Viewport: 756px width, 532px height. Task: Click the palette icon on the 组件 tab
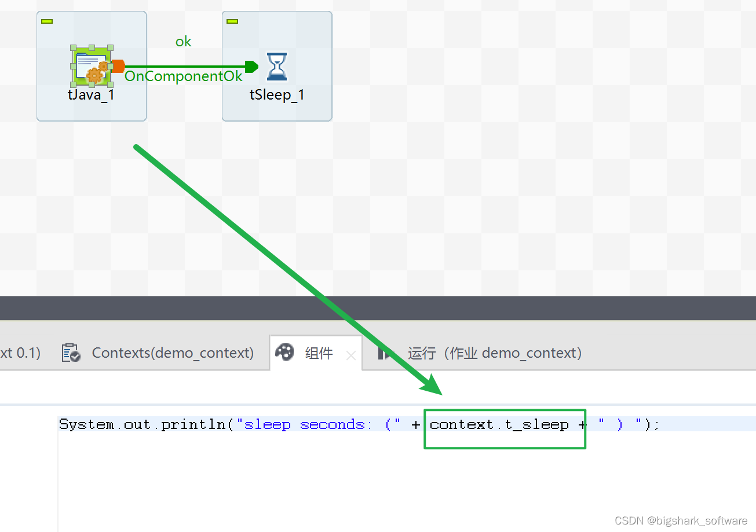pyautogui.click(x=284, y=353)
